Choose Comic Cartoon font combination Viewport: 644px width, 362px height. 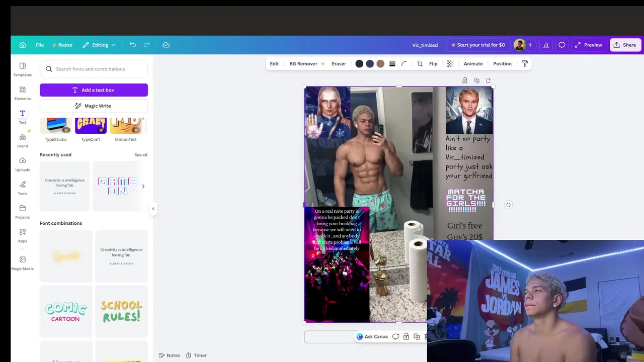pos(66,311)
